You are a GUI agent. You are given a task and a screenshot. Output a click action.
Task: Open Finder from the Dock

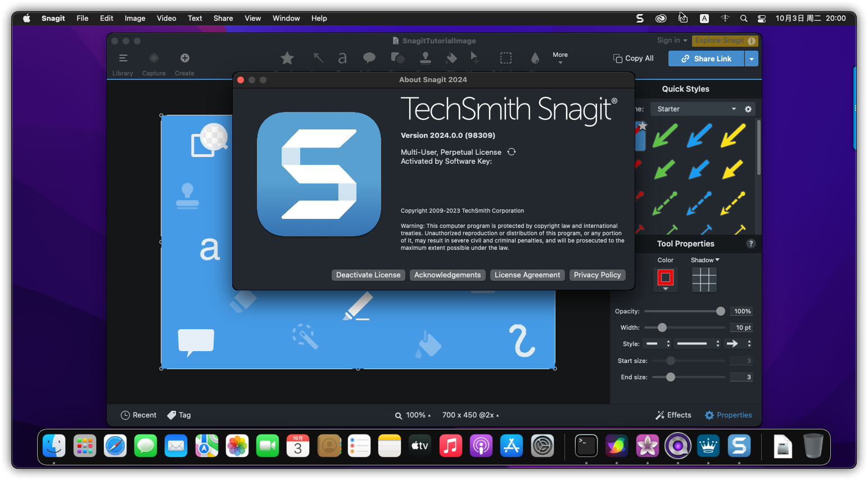coord(54,446)
